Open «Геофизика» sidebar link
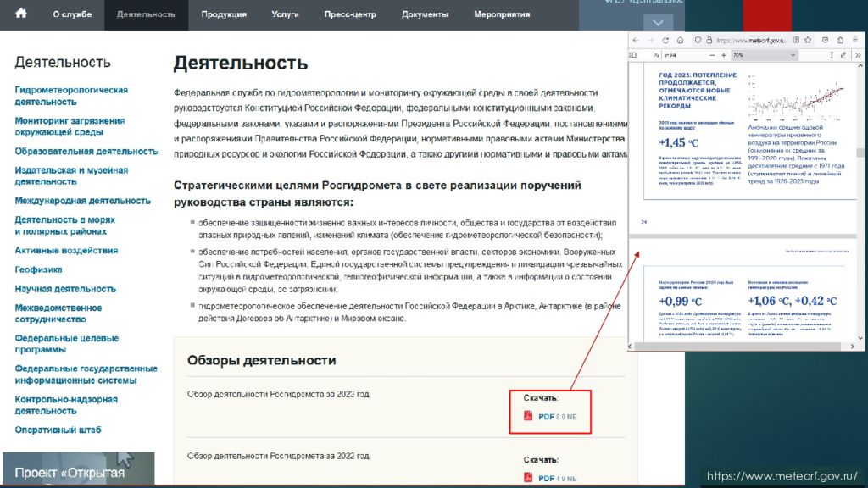This screenshot has width=868, height=488. tap(38, 269)
